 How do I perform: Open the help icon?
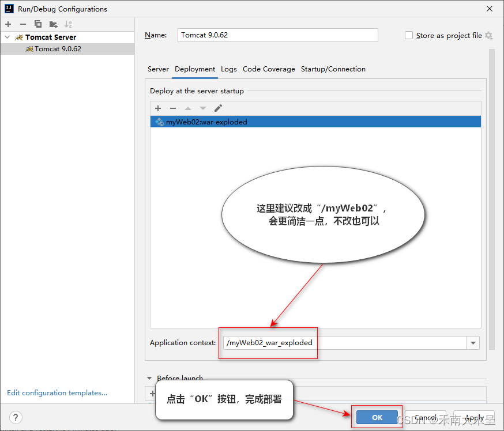15,417
